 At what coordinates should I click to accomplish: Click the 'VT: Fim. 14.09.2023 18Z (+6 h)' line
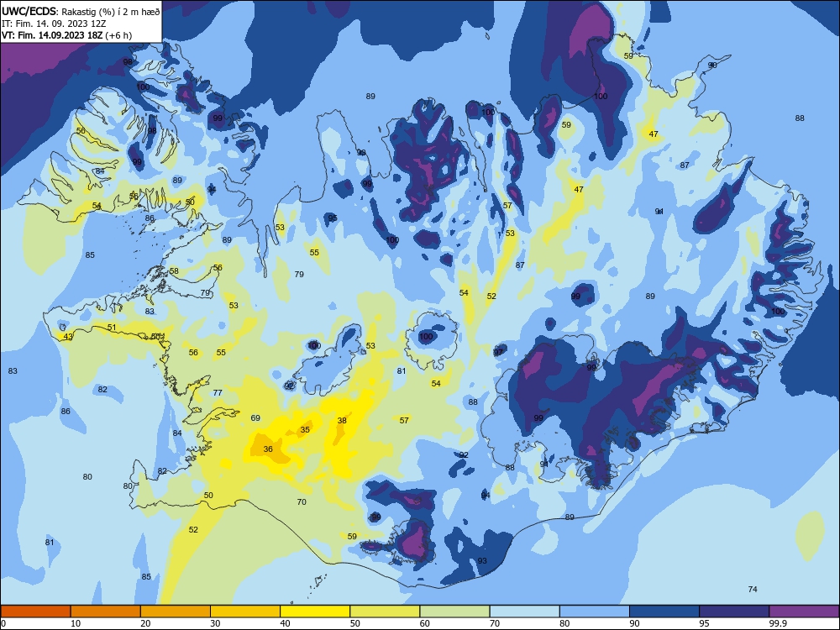[66, 35]
